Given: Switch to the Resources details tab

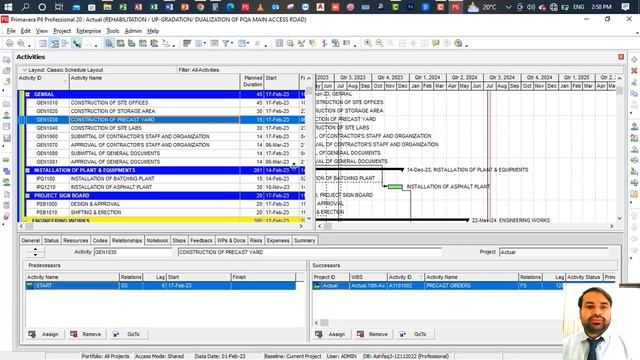Looking at the screenshot, I should [x=76, y=240].
